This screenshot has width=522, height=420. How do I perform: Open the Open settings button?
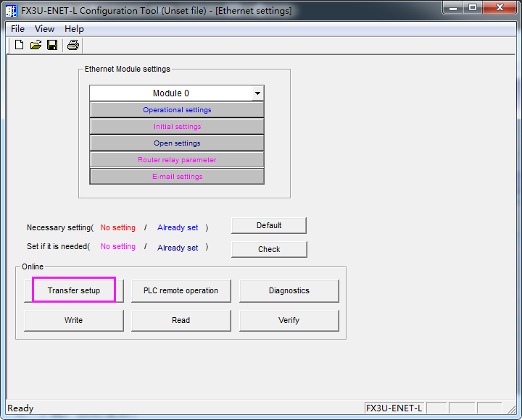coord(177,143)
